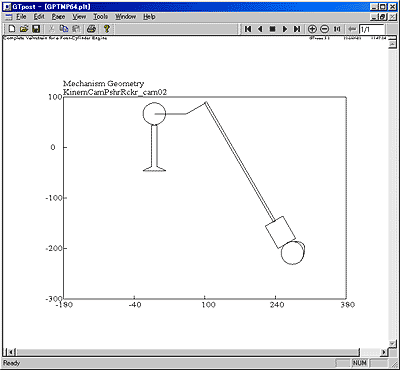Print the plot with the printer icon
The width and height of the screenshot is (400, 370).
(92, 29)
